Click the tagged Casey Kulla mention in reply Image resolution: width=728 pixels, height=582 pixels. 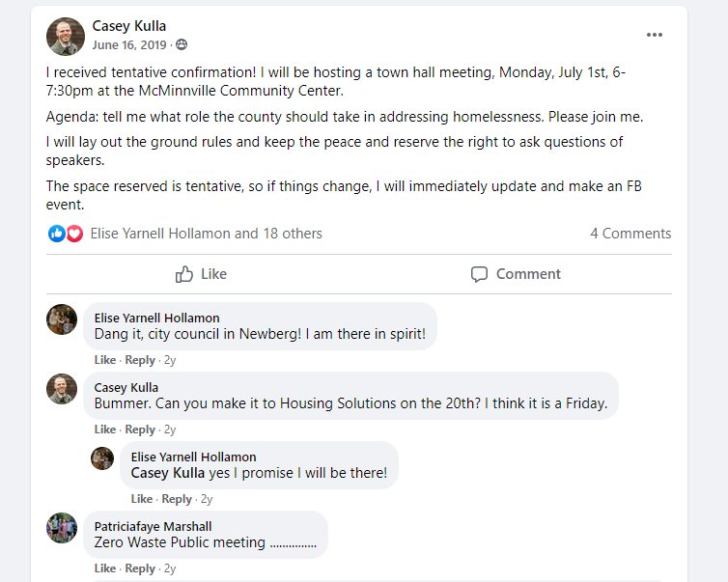pos(168,473)
